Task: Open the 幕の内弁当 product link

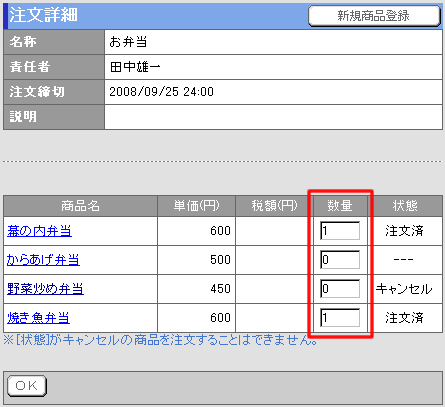Action: [x=39, y=231]
